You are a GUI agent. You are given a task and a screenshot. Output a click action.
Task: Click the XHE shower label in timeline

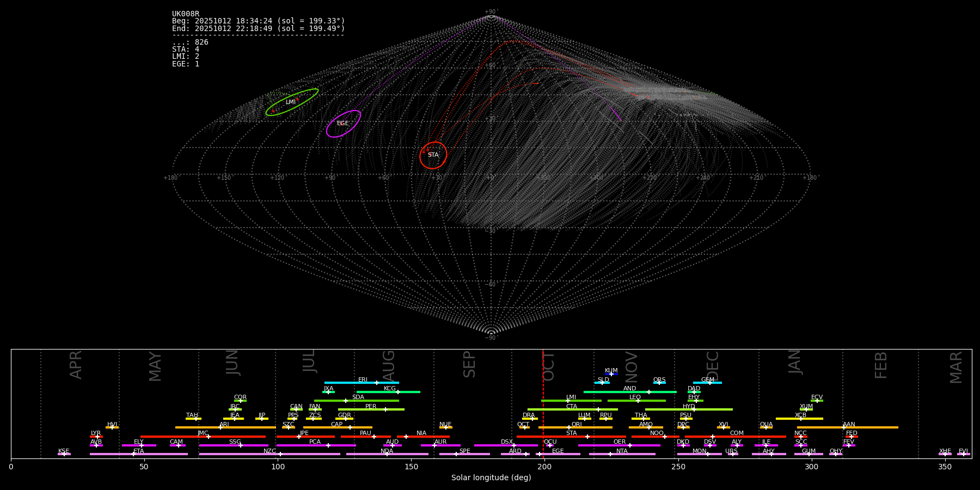[945, 451]
